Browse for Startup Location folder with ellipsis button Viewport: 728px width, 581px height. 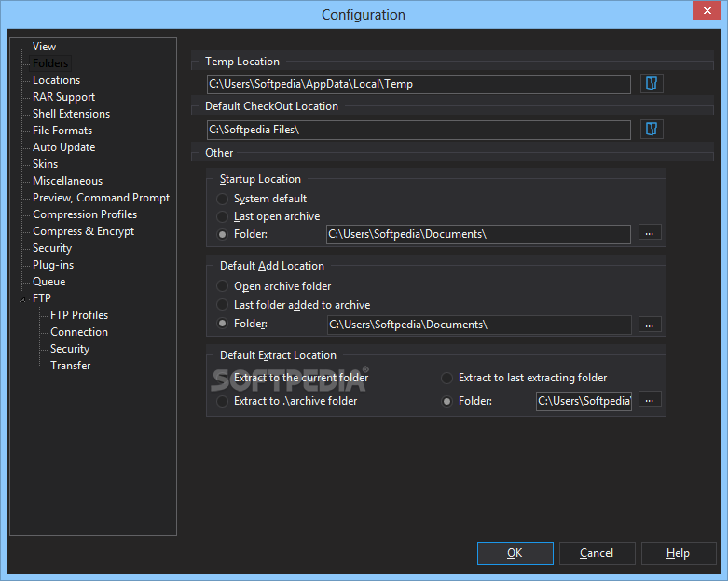650,232
